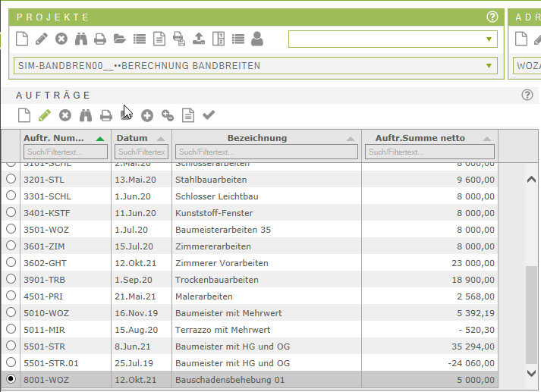Screen dimensions: 541x392
Task: Open the SIM-BANDBREN00 project dropdown
Action: 489,66
